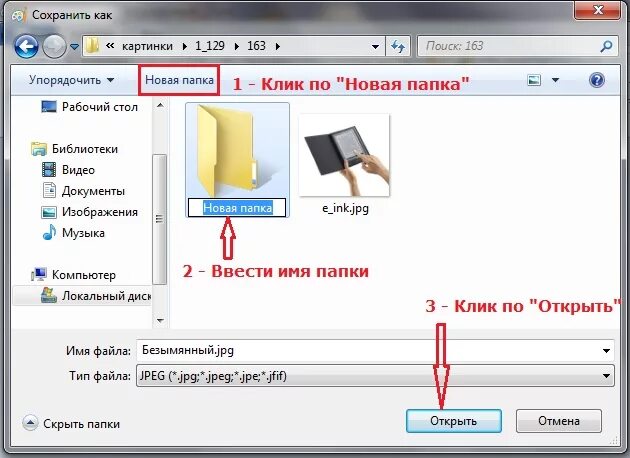Viewport: 630px width, 458px height.
Task: Open the "Видео" library
Action: click(68, 170)
